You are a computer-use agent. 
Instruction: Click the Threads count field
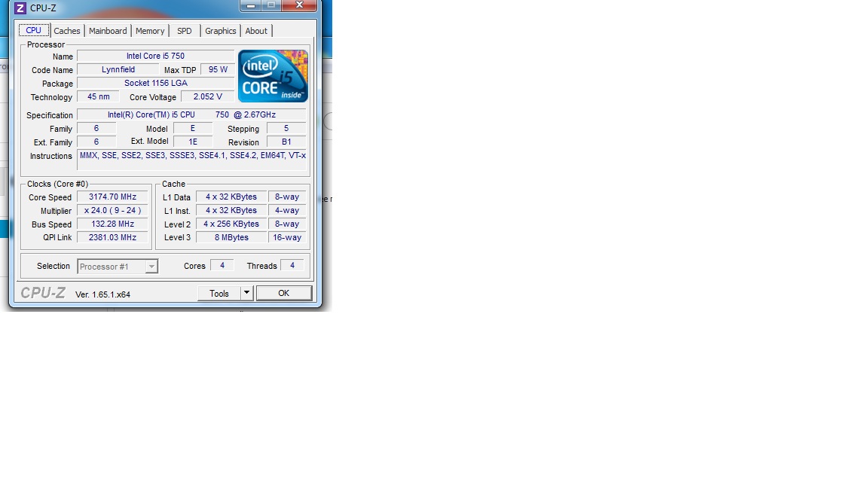coord(292,266)
